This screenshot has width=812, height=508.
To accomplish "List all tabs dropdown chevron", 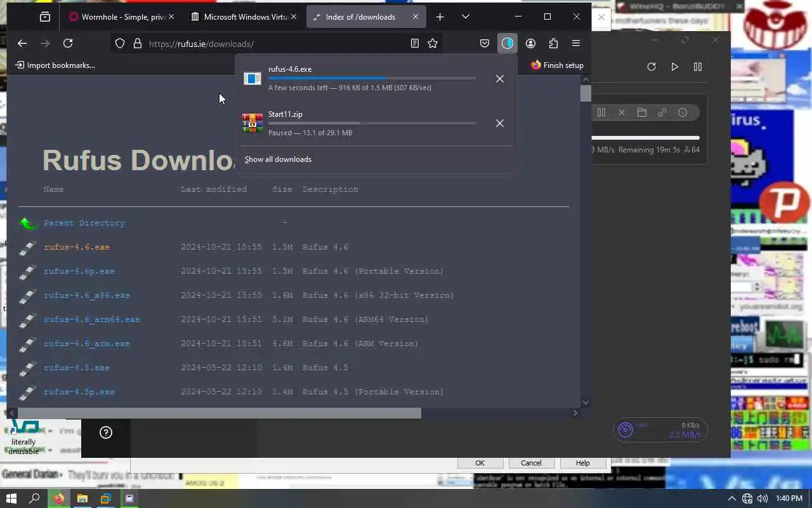I will pos(465,17).
